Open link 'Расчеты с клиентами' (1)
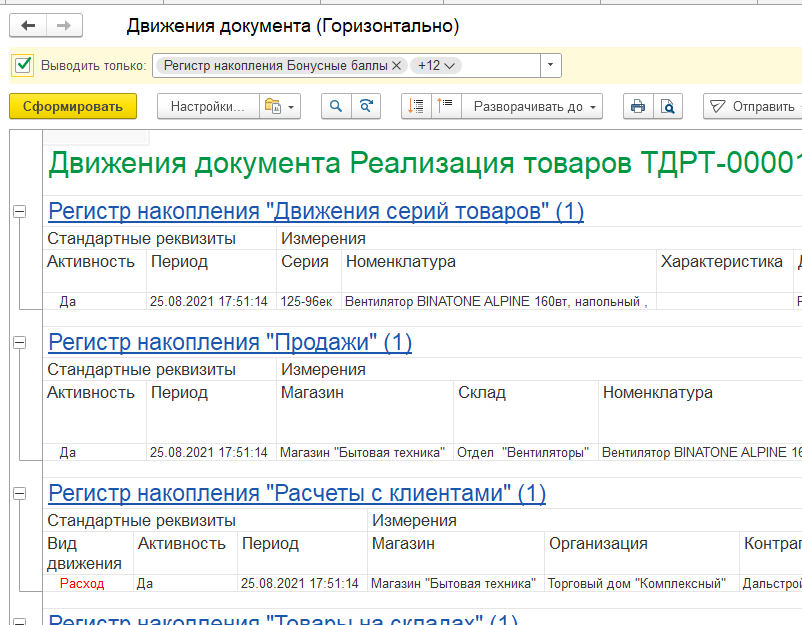The width and height of the screenshot is (802, 625). 297,494
